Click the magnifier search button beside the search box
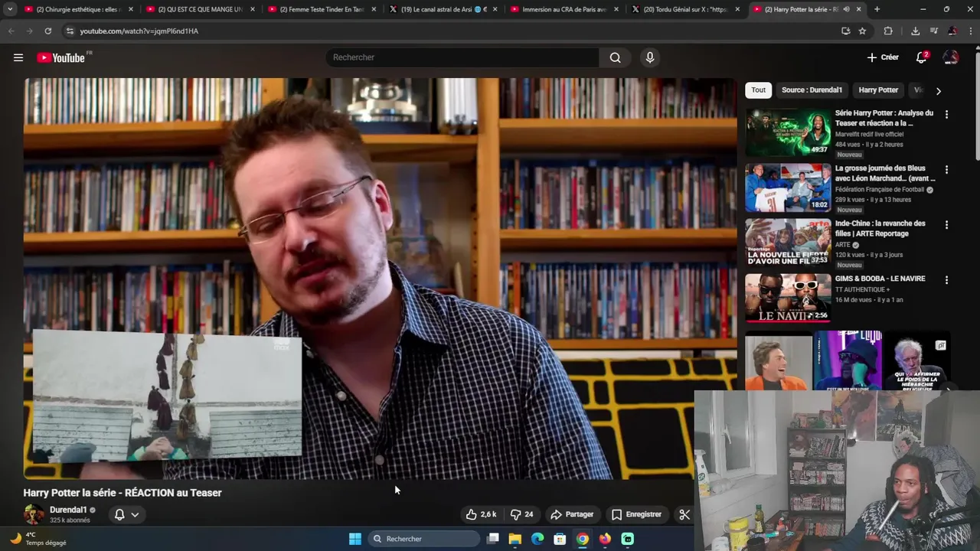Screen dimensions: 980x551 (x=615, y=57)
